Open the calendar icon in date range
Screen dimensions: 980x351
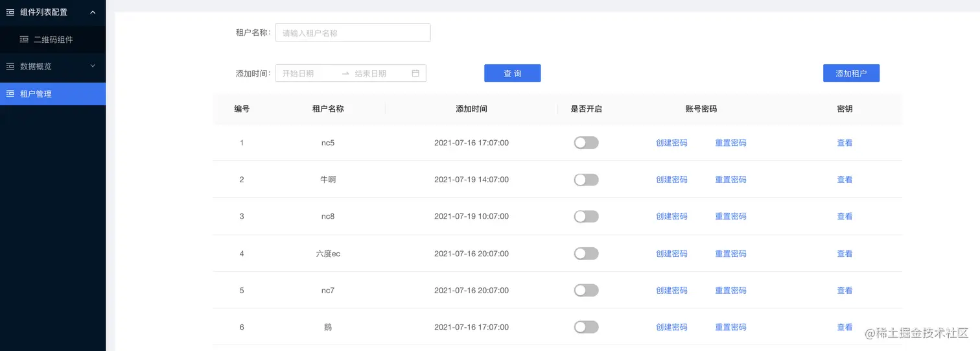pos(415,73)
